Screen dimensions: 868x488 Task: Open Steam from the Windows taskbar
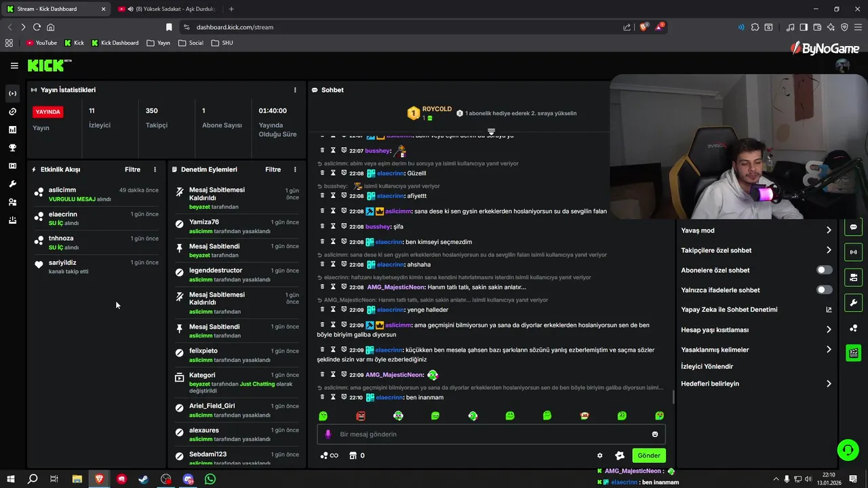pos(144,479)
